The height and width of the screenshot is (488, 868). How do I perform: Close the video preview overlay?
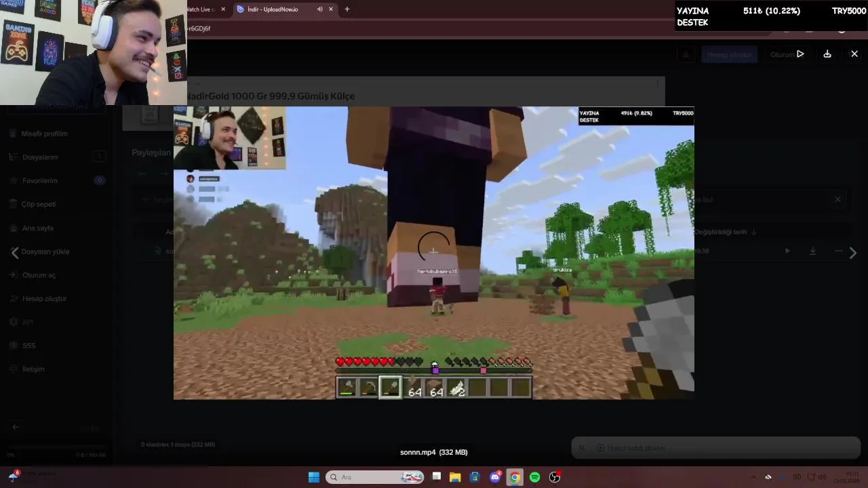coord(854,54)
